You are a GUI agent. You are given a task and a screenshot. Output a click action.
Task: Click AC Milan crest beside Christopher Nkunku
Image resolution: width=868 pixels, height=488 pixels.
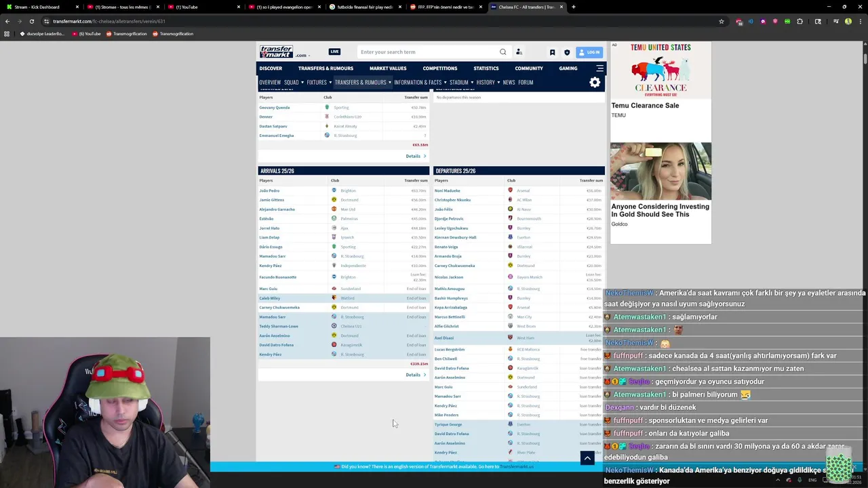(x=511, y=200)
